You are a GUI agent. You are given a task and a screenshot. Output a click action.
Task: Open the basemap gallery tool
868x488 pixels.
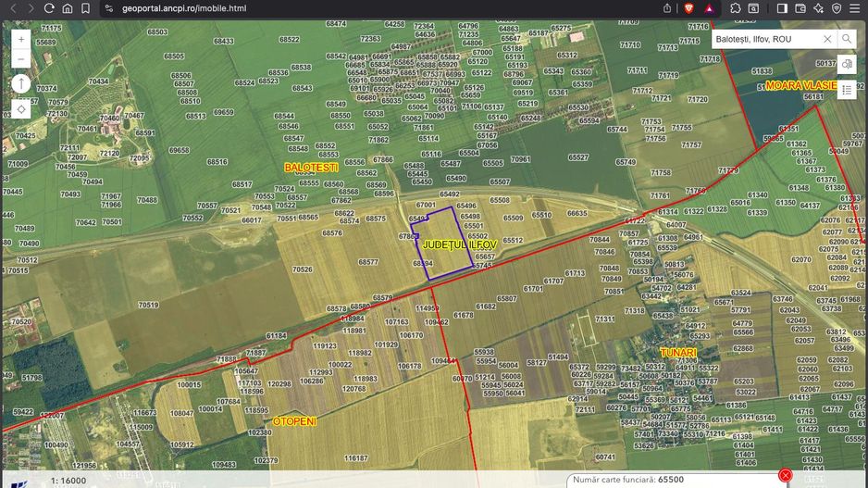[x=847, y=64]
